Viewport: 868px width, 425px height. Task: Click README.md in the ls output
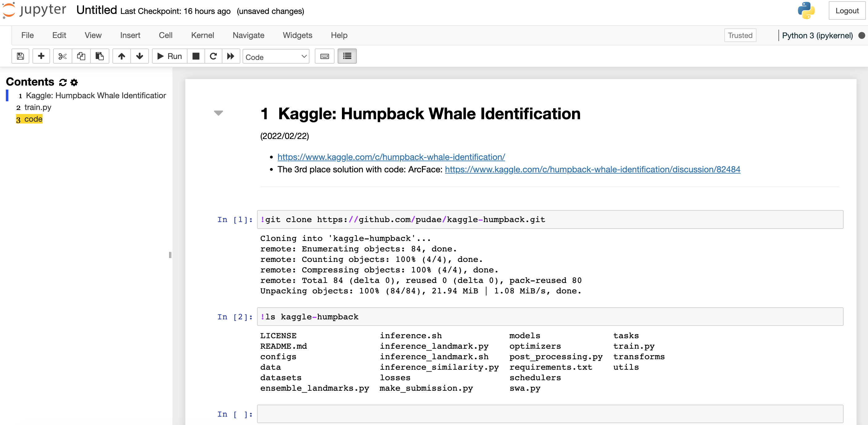tap(283, 346)
